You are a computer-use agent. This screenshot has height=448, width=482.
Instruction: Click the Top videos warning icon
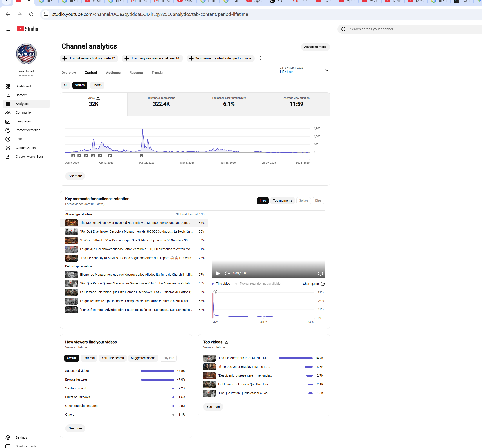(227, 342)
